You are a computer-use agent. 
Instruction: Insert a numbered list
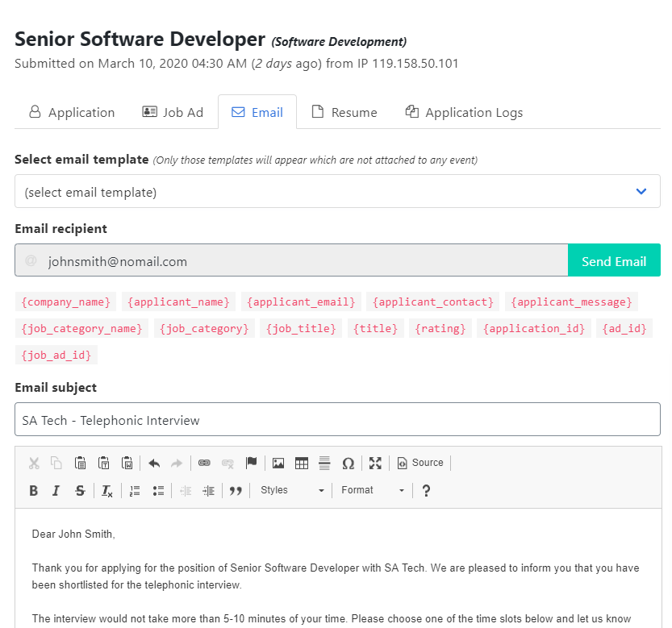pos(136,490)
